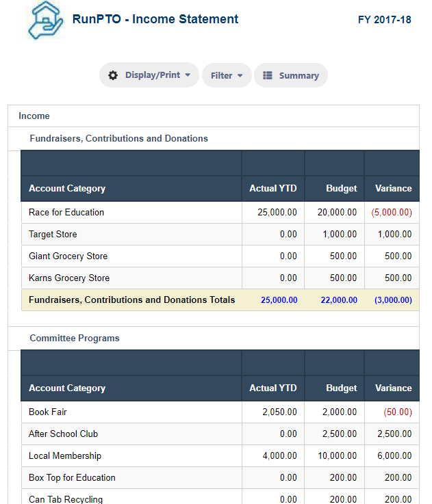This screenshot has width=432, height=504.
Task: Click the FY 2017-18 fiscal year label
Action: tap(384, 20)
